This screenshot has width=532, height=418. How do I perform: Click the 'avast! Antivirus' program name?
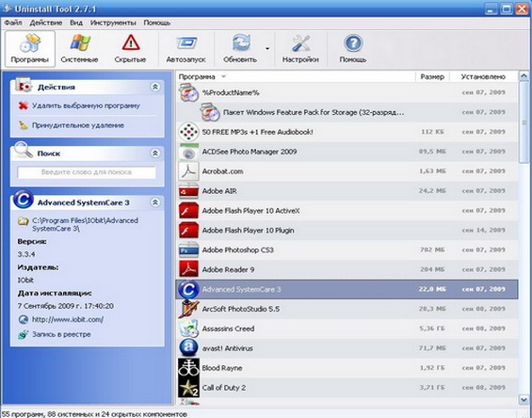pyautogui.click(x=227, y=348)
